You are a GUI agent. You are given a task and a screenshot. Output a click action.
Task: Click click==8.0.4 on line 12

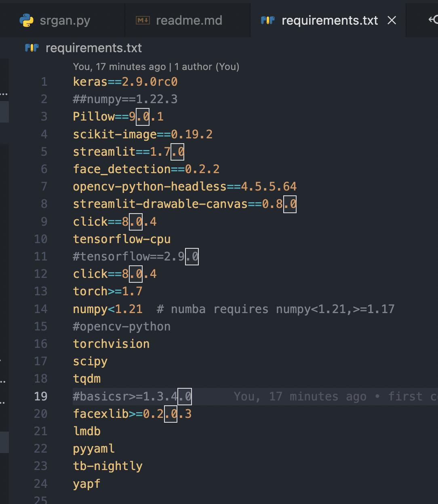(x=115, y=274)
